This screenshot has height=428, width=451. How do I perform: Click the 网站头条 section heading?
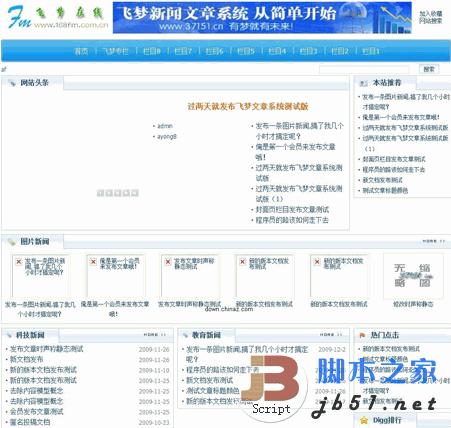click(34, 83)
